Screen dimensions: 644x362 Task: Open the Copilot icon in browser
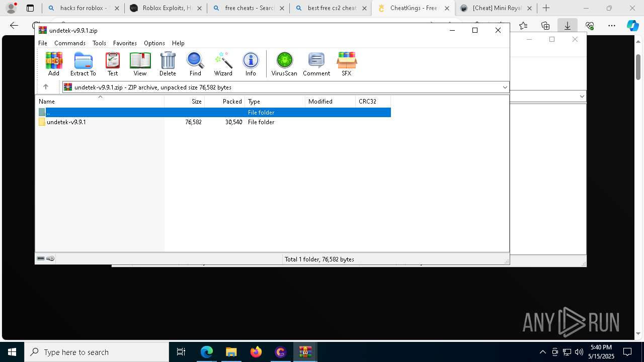632,26
